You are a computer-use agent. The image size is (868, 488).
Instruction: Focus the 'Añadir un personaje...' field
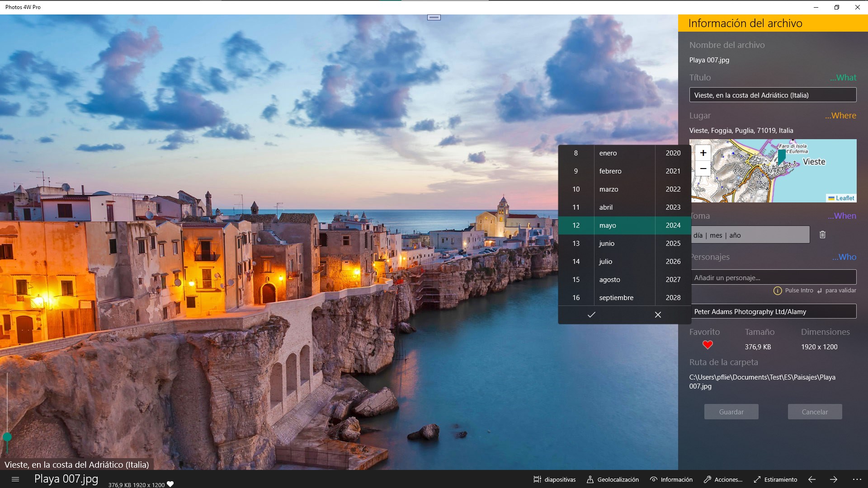(773, 277)
